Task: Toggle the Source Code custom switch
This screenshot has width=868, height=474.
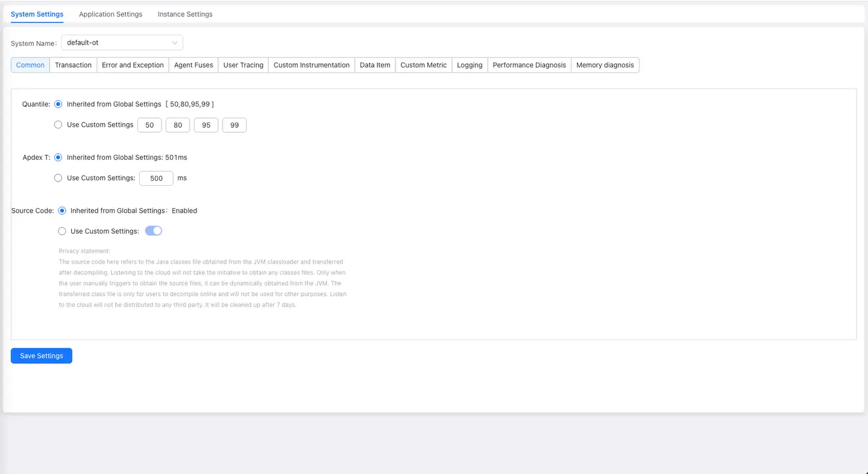Action: 154,231
